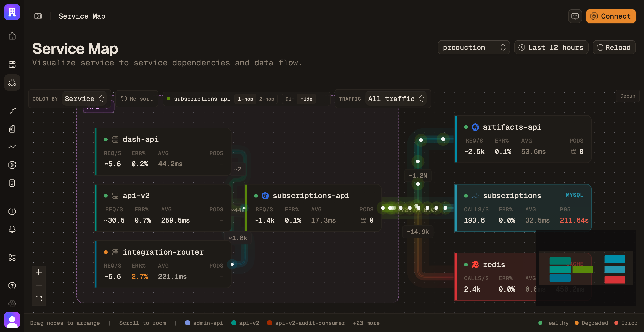Screen dimensions: 644x332
Task: Open the integrations grid sidebar icon
Action: click(x=12, y=258)
